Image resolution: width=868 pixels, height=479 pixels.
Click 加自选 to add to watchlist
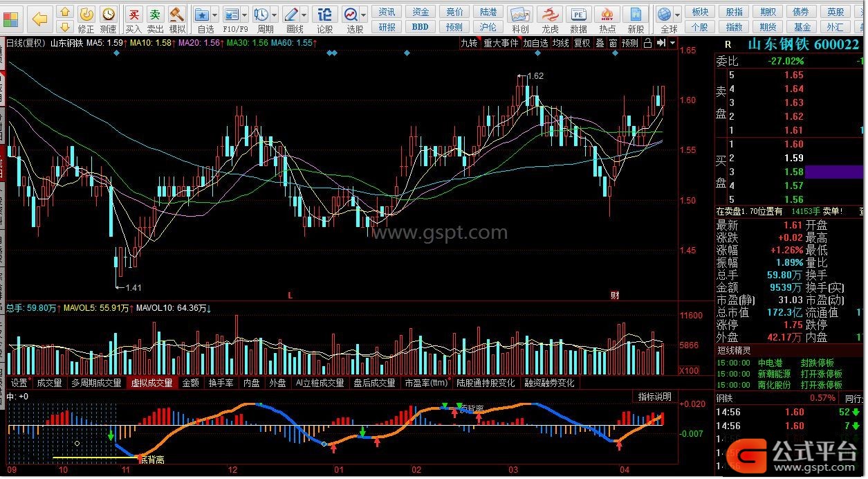(535, 43)
